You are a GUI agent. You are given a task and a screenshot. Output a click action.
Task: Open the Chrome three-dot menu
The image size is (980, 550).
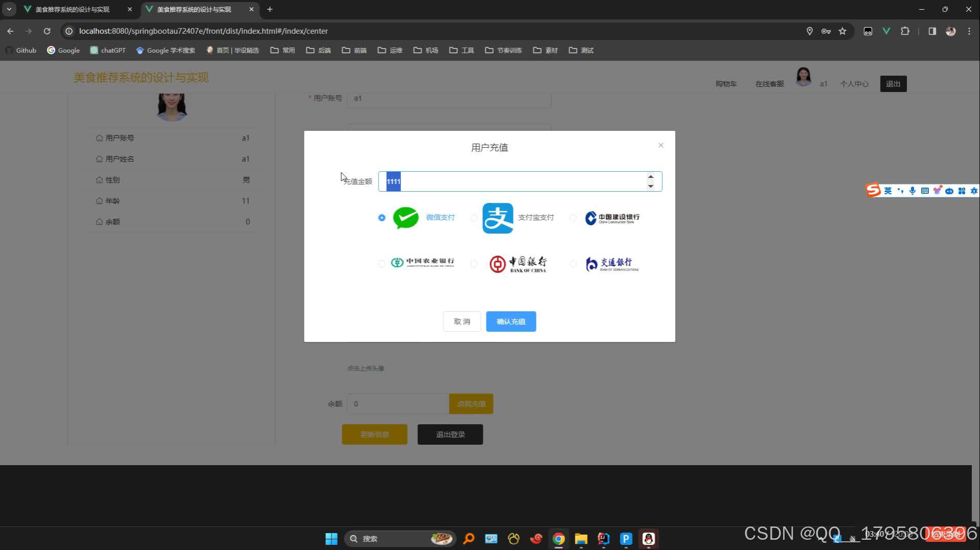pyautogui.click(x=969, y=31)
